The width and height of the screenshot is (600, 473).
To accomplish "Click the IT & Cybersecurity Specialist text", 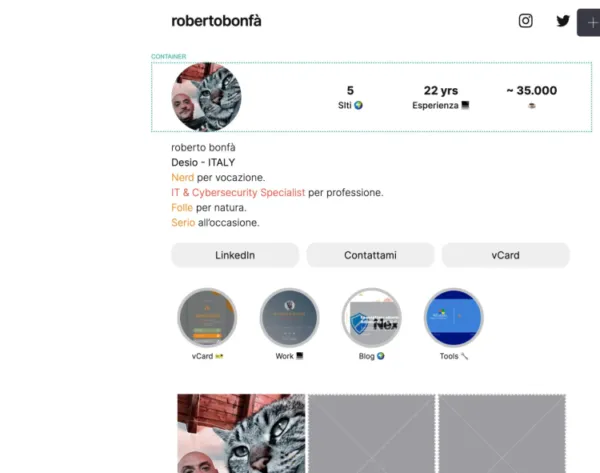I will pos(238,192).
